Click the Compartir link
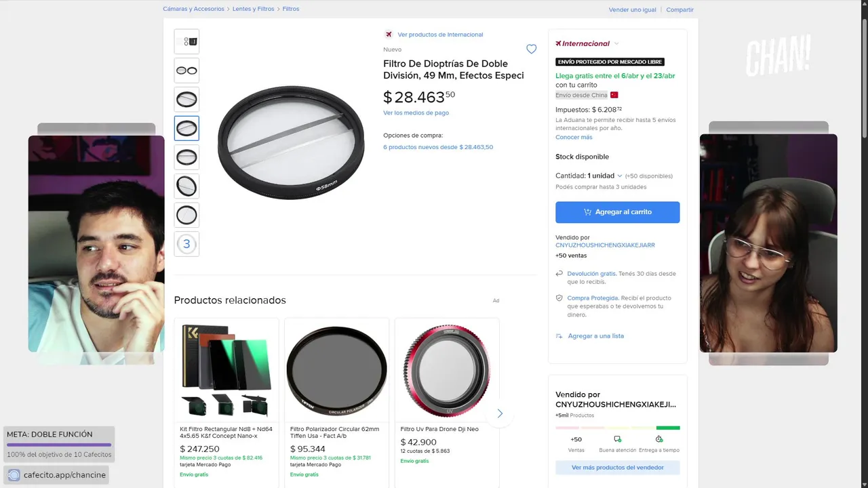Image resolution: width=868 pixels, height=488 pixels. tap(679, 9)
